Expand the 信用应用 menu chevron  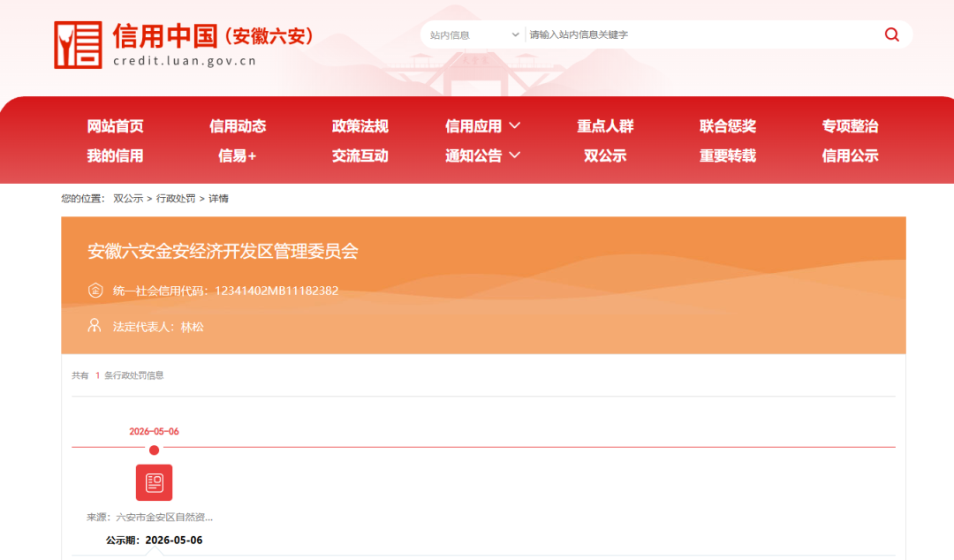pos(515,125)
